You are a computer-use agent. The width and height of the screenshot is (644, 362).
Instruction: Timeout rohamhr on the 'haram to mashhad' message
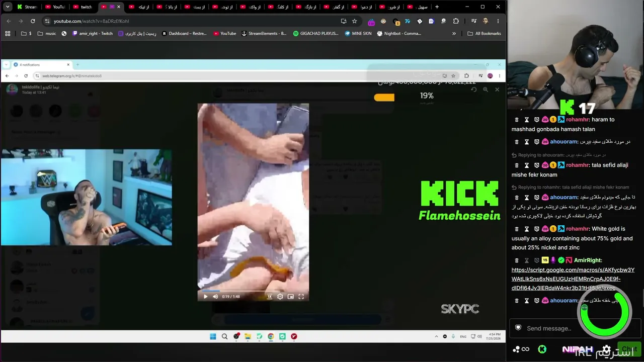(527, 120)
